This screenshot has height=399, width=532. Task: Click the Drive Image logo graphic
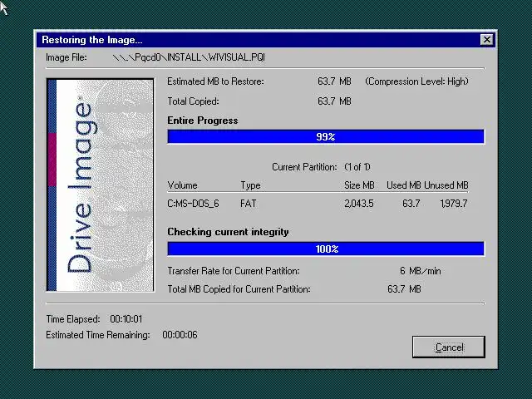coord(100,185)
